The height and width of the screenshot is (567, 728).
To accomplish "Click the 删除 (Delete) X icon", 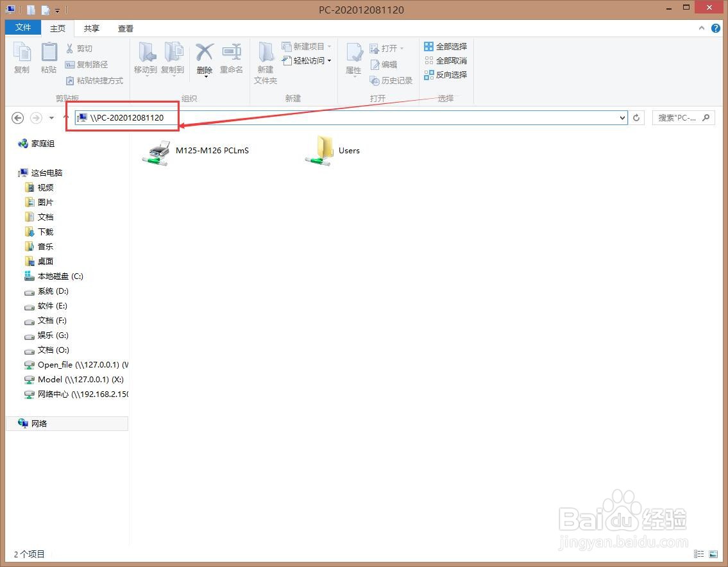I will (x=204, y=53).
